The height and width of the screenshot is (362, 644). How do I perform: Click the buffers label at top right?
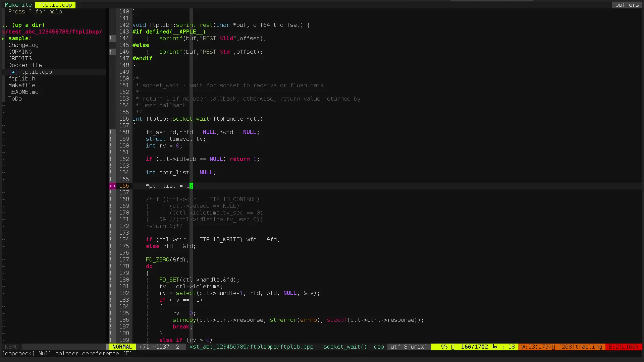tap(627, 5)
